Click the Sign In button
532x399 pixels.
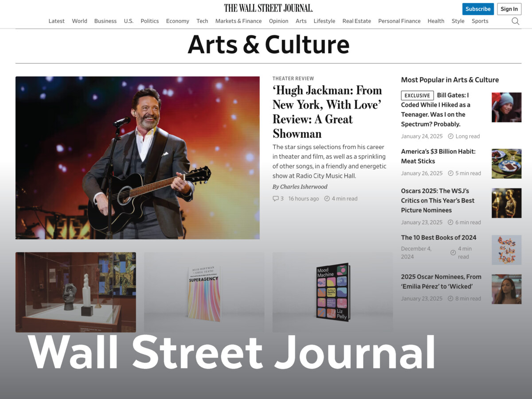pyautogui.click(x=509, y=9)
